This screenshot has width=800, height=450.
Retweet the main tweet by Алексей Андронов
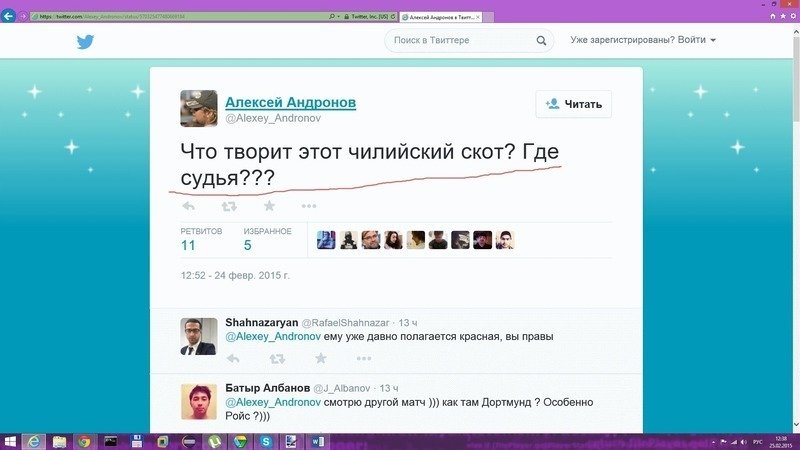click(229, 206)
